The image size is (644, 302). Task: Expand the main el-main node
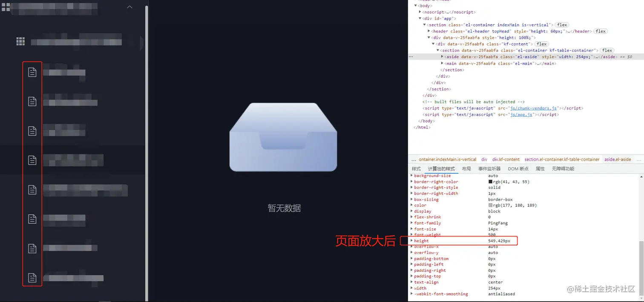click(442, 63)
